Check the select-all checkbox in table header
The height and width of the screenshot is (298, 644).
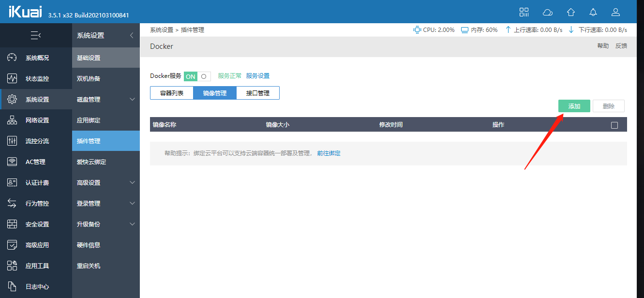point(614,125)
